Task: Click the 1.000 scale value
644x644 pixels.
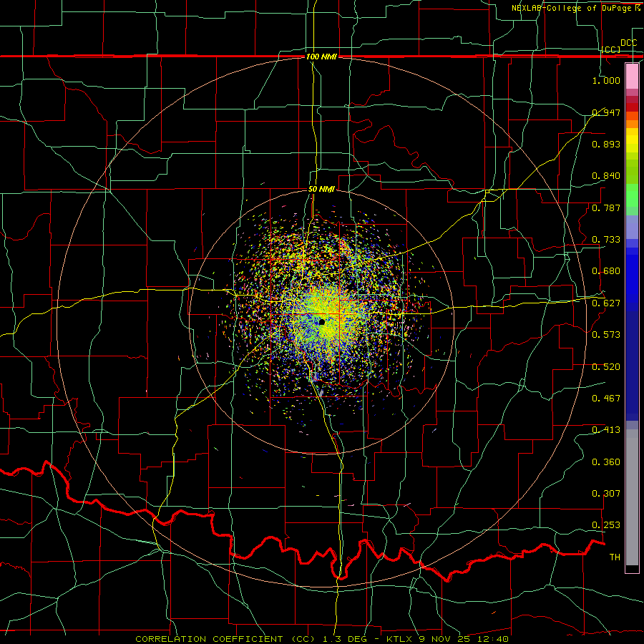Action: (x=606, y=80)
